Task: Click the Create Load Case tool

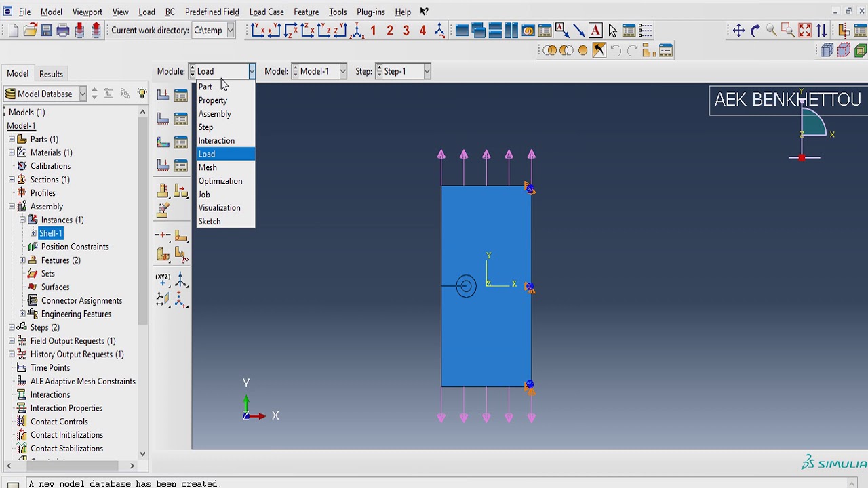Action: (x=163, y=165)
